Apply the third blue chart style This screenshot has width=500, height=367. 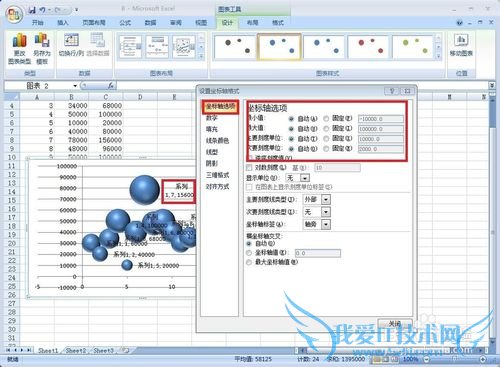pos(324,47)
